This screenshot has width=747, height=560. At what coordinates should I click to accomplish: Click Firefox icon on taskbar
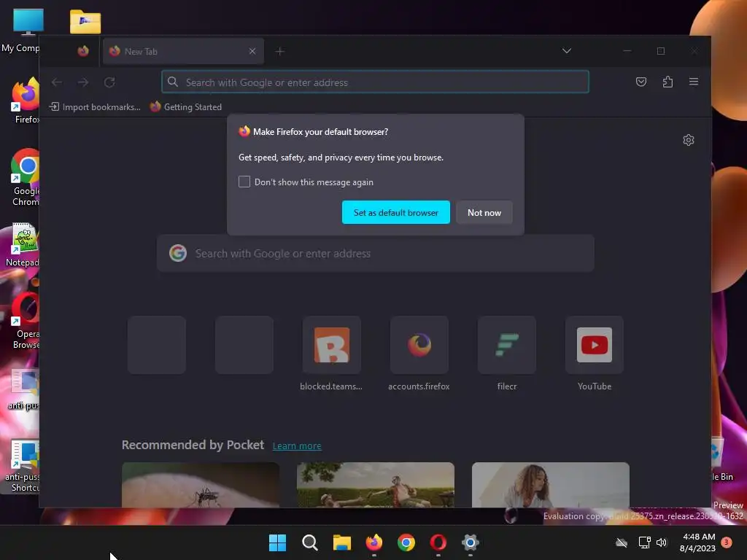374,542
